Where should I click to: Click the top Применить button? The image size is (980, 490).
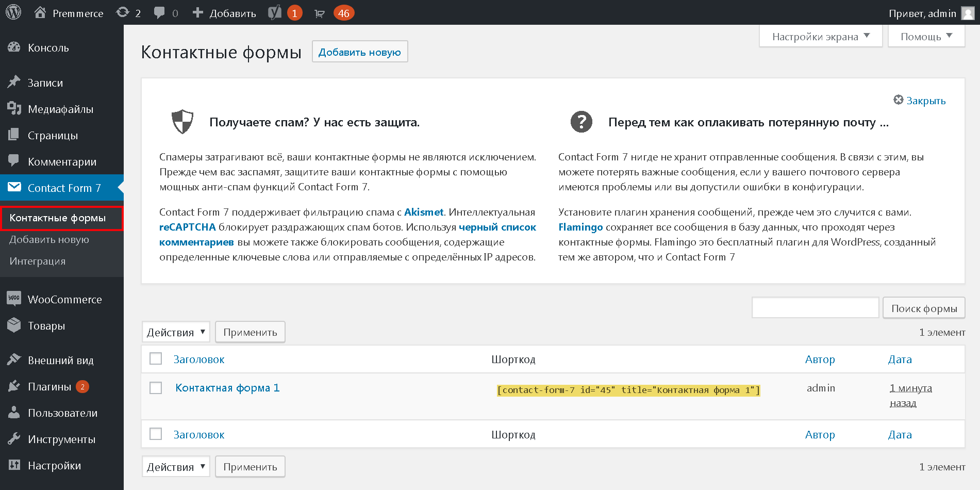[x=250, y=332]
